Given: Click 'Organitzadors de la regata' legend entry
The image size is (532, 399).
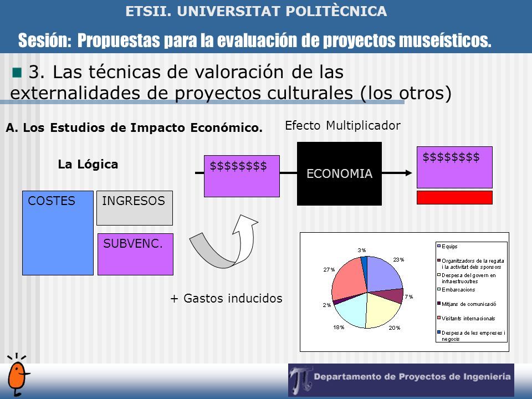Looking at the screenshot, I should pyautogui.click(x=471, y=264).
